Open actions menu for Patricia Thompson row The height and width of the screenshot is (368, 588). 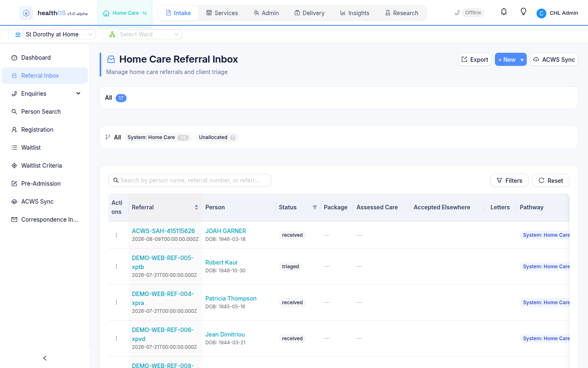116,302
